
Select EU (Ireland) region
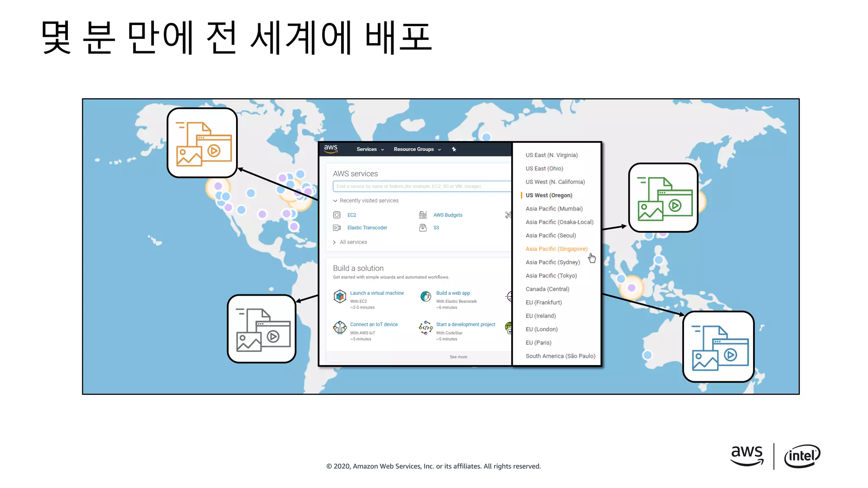point(541,316)
